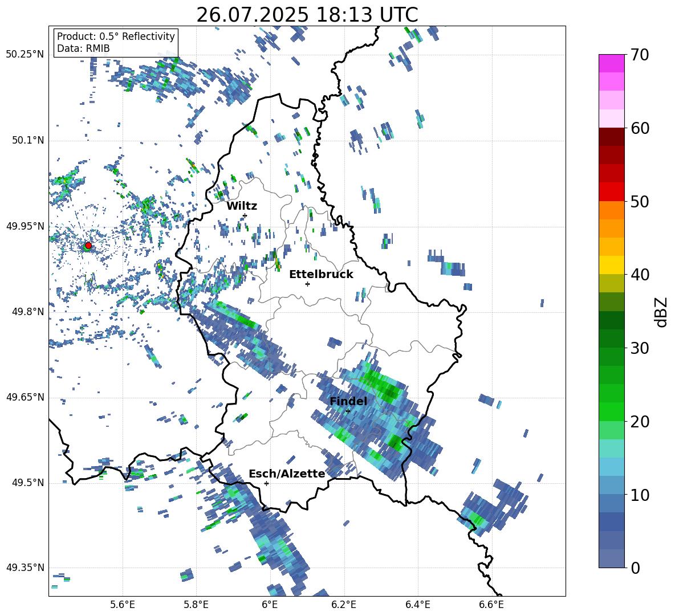
Task: Click the 70 dBZ colorbar tick label
Action: pyautogui.click(x=639, y=55)
